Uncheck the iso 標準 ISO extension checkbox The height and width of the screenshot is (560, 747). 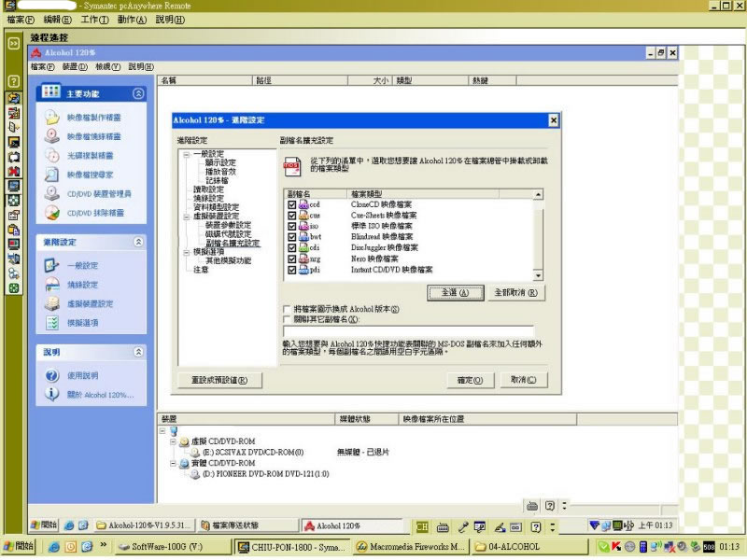point(292,226)
